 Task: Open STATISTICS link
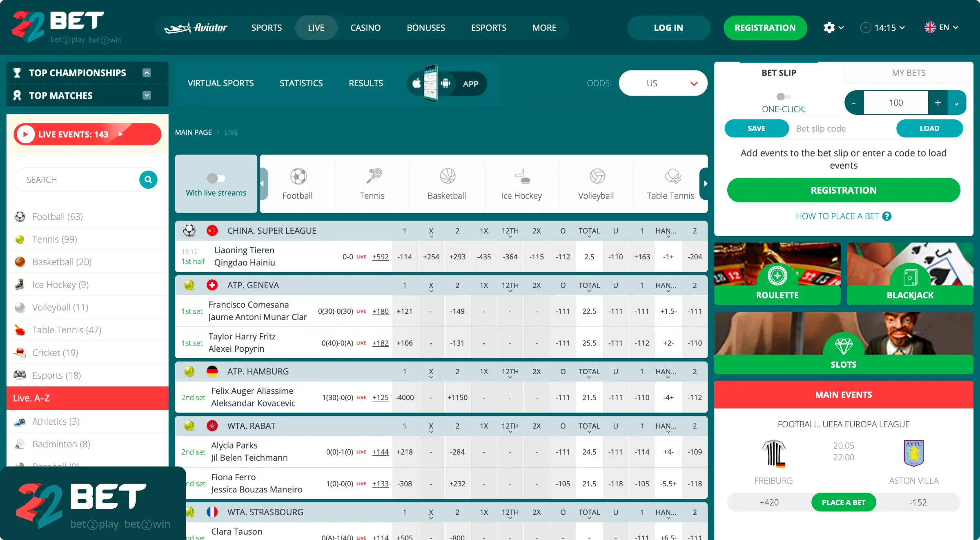pyautogui.click(x=301, y=83)
